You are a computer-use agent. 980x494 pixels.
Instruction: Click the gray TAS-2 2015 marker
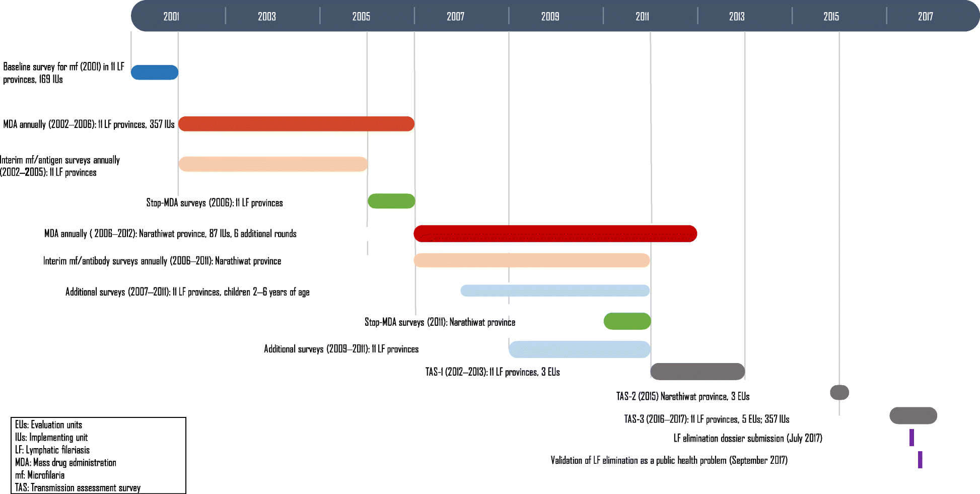point(839,392)
